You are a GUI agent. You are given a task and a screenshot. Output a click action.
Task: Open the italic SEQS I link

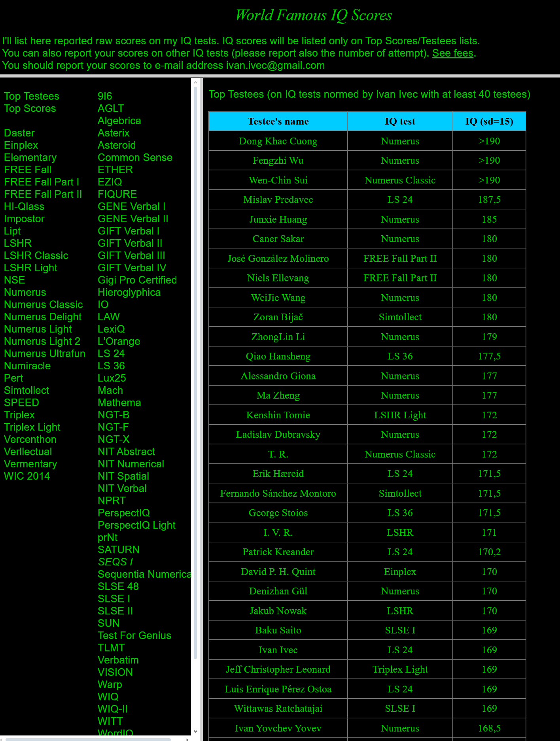tap(115, 562)
